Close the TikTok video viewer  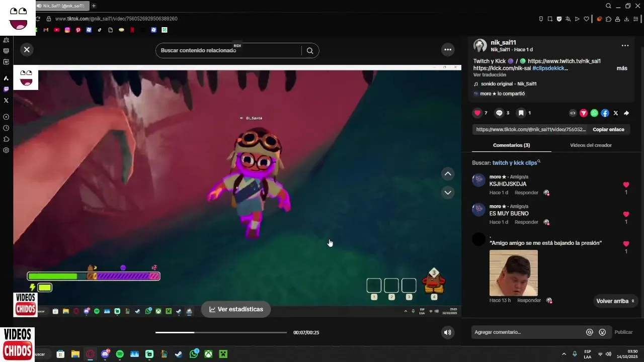[x=27, y=49]
